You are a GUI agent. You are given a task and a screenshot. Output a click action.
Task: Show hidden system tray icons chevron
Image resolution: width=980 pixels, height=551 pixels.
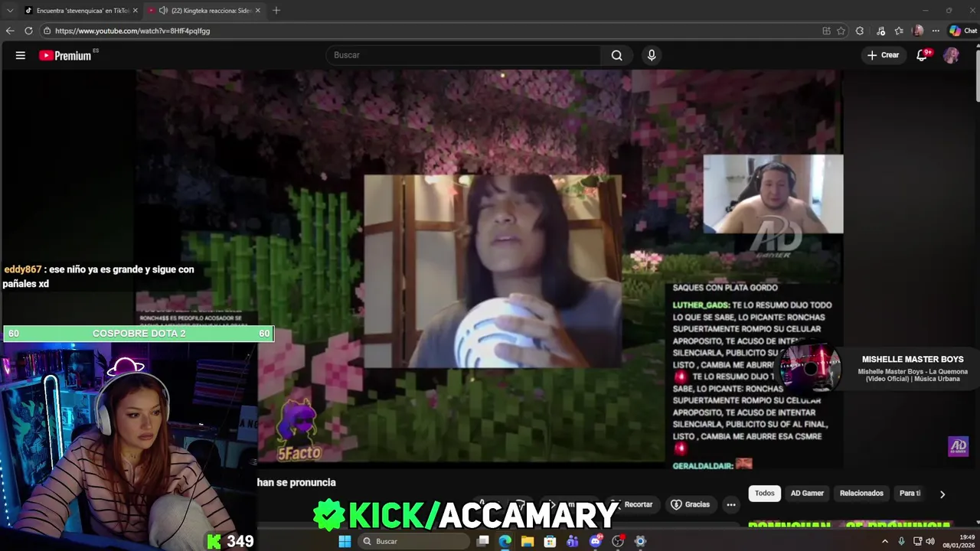click(885, 541)
